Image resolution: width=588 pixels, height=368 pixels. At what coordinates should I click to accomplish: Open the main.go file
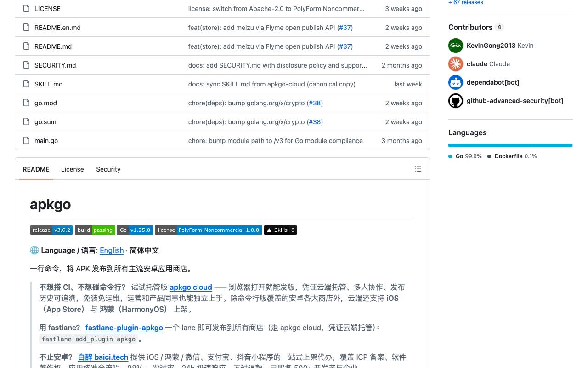pos(46,141)
